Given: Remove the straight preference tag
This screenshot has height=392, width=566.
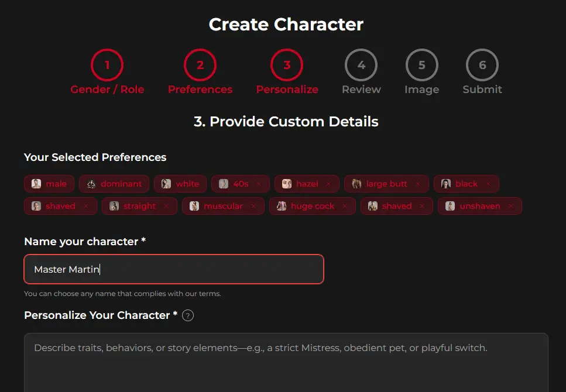Looking at the screenshot, I should [166, 206].
